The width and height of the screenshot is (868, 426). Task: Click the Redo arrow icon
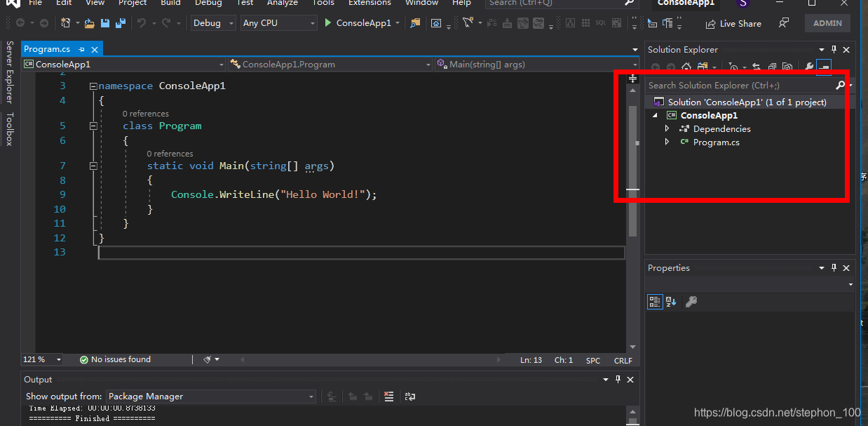[x=166, y=23]
